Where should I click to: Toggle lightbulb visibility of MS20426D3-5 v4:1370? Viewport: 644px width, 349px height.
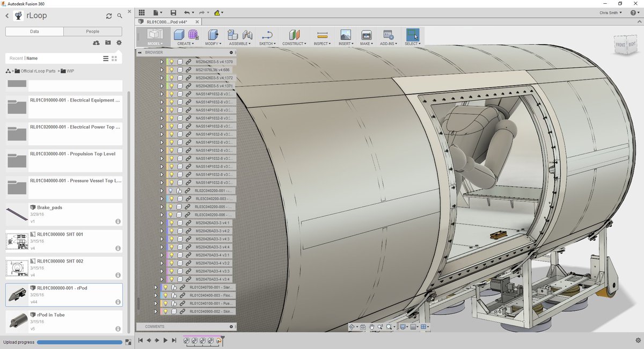click(172, 62)
